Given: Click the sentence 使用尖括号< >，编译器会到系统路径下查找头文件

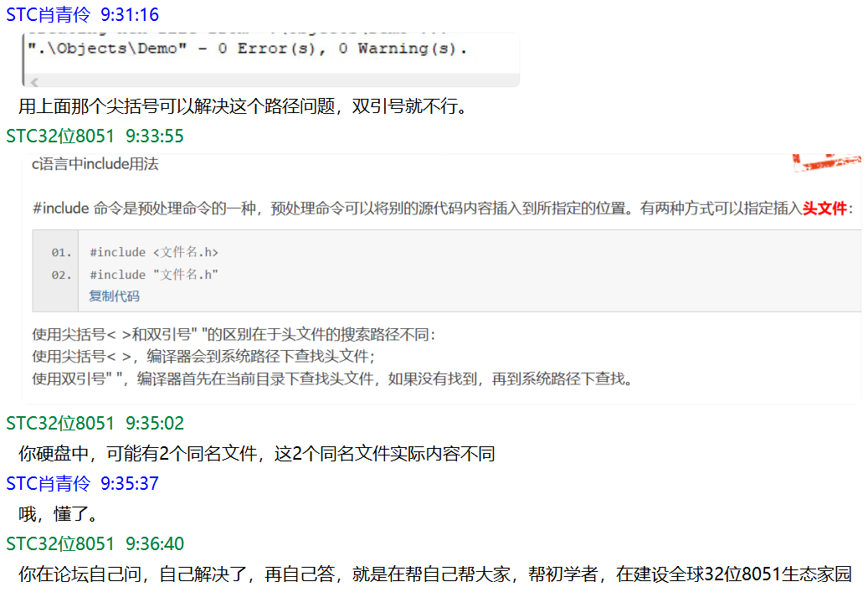Looking at the screenshot, I should 203,356.
